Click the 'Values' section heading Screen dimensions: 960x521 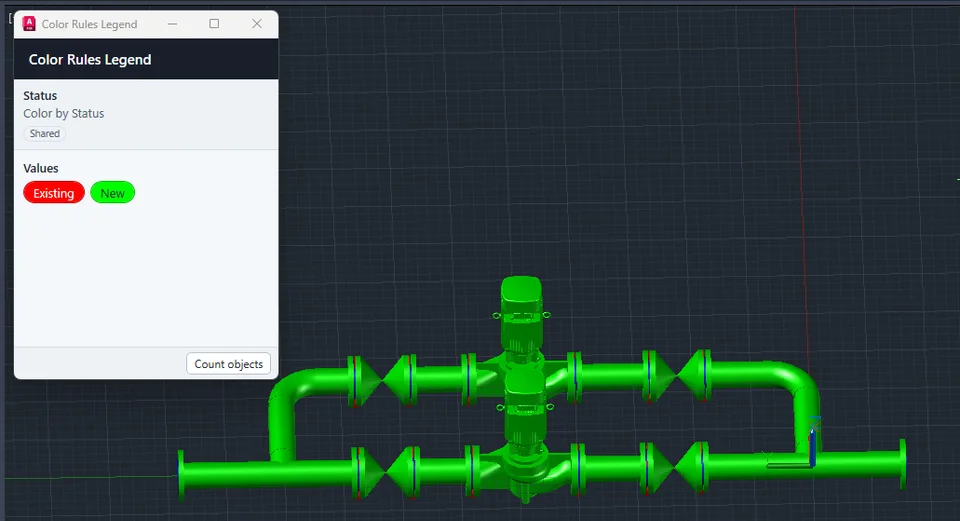pyautogui.click(x=40, y=168)
